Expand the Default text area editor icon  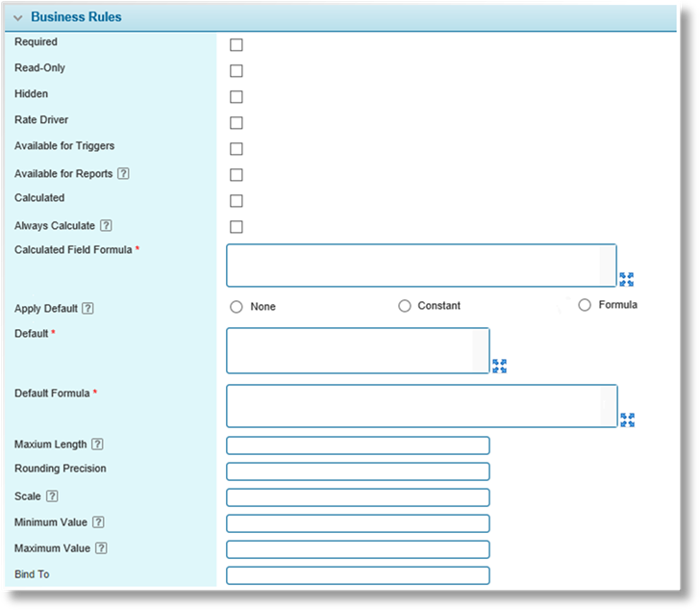coord(499,366)
